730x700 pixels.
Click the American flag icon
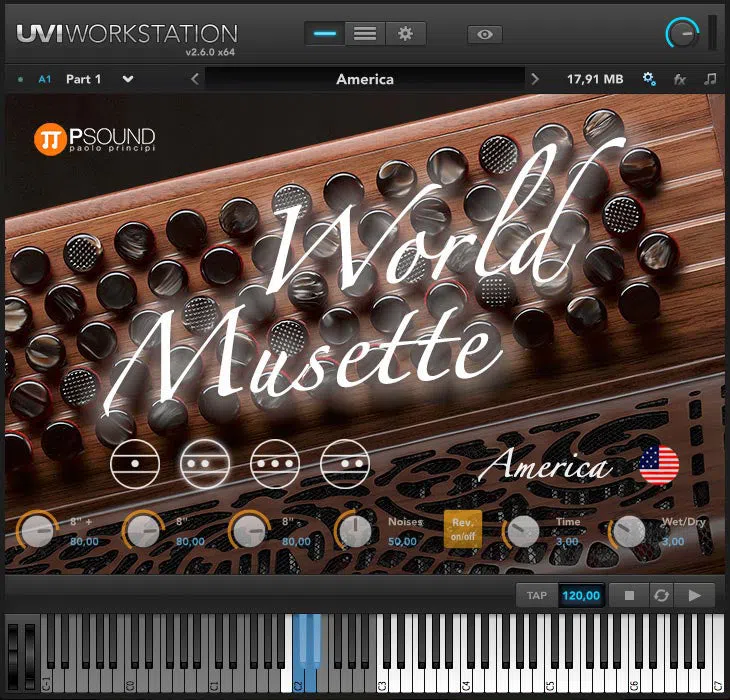(x=659, y=464)
